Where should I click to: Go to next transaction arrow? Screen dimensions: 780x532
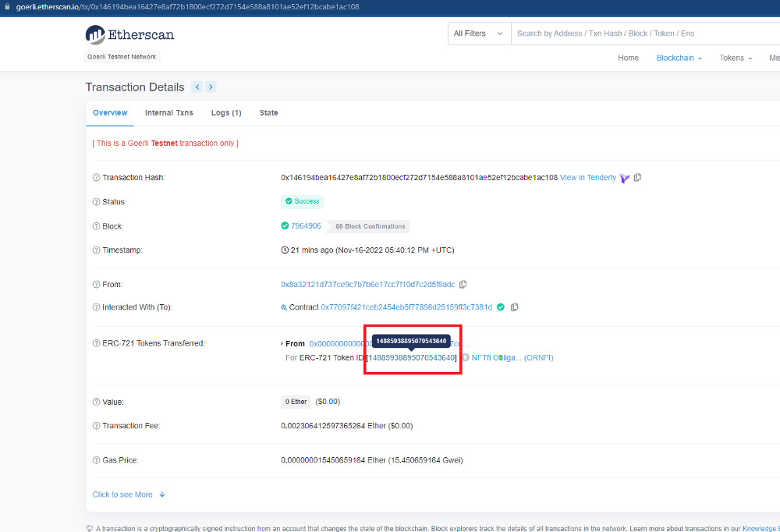pyautogui.click(x=211, y=87)
